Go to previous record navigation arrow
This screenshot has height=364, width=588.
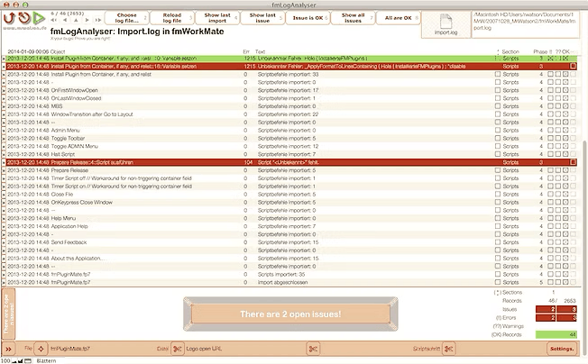point(65,20)
